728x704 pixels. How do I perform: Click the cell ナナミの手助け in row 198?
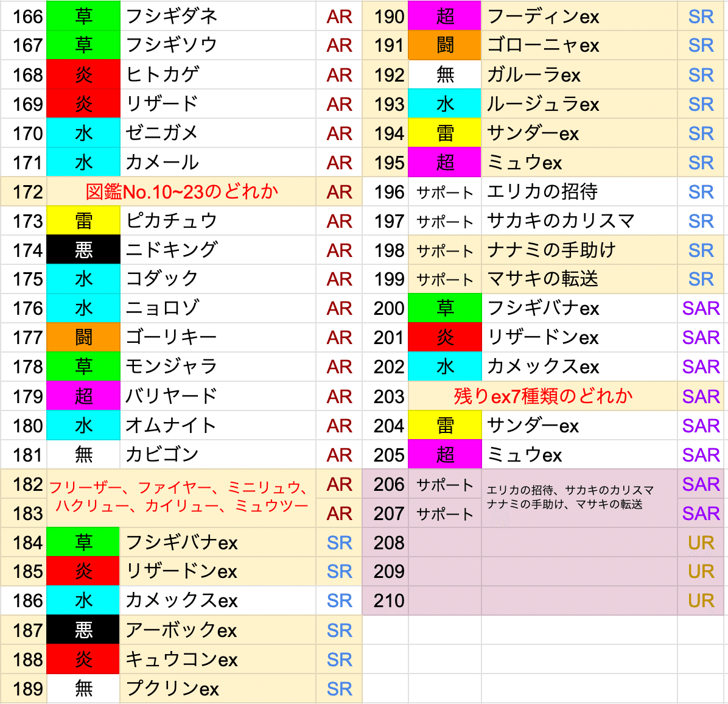(x=579, y=250)
